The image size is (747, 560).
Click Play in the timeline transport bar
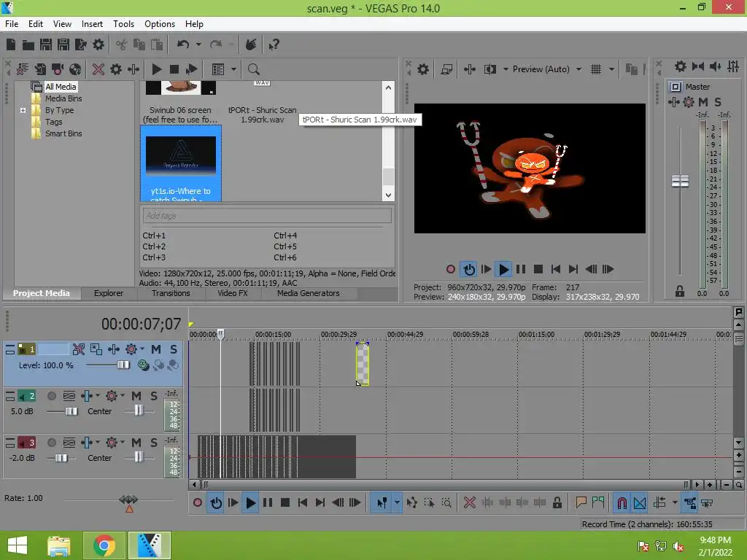click(250, 503)
